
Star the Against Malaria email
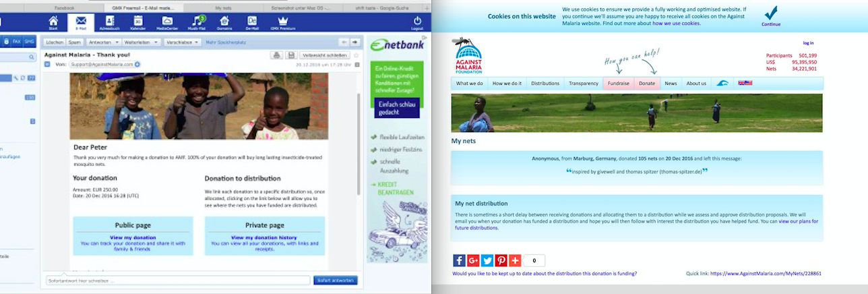tap(356, 55)
